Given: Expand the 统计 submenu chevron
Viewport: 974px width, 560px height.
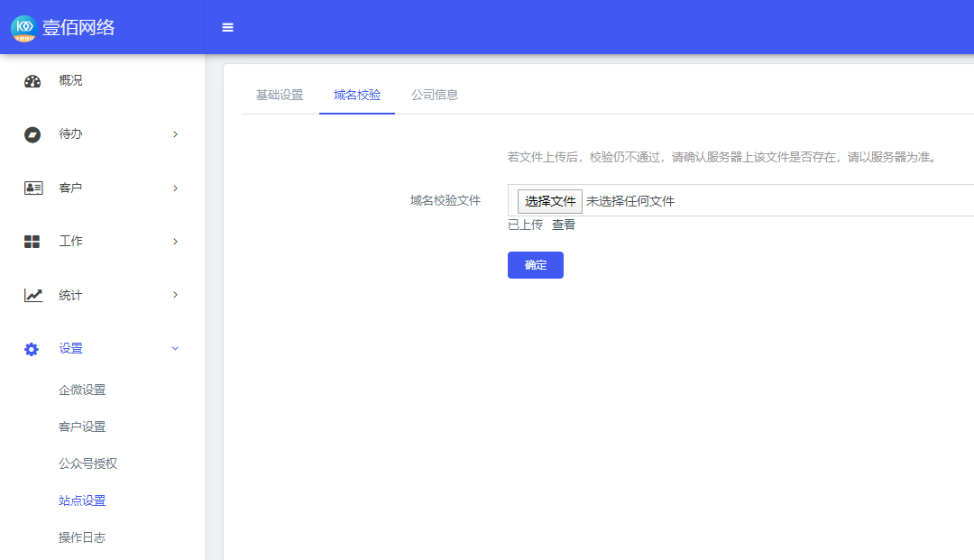Looking at the screenshot, I should (x=175, y=295).
